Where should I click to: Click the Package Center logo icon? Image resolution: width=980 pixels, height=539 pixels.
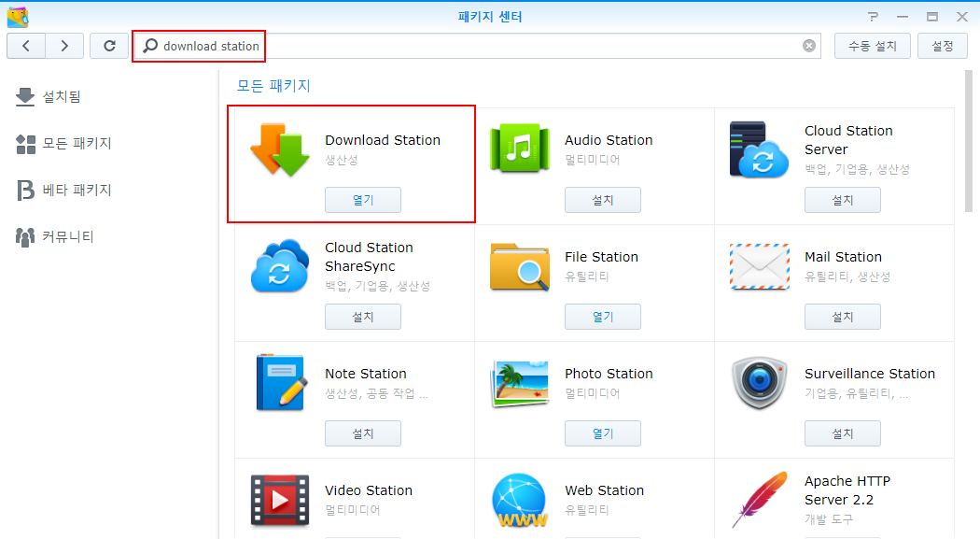click(18, 17)
